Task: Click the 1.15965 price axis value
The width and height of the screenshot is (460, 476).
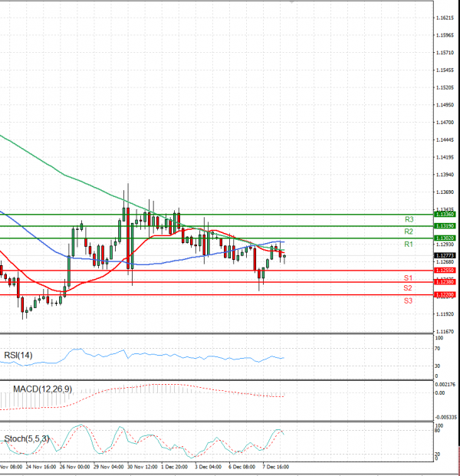Action: 445,35
